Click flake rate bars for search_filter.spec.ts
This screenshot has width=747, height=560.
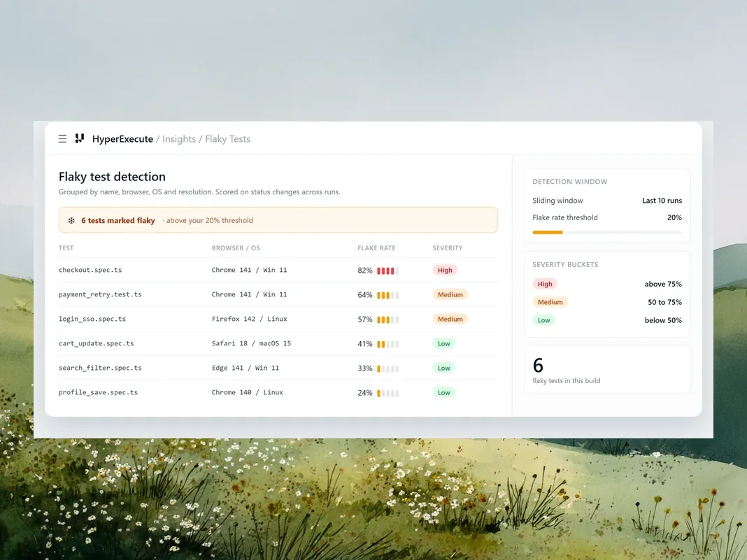pyautogui.click(x=387, y=368)
